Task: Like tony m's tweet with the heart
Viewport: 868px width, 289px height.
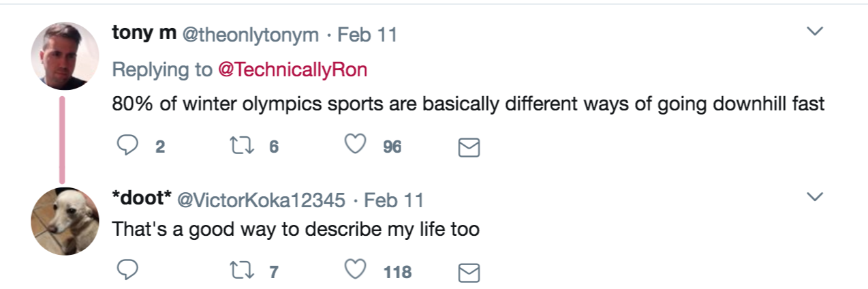Action: point(356,147)
